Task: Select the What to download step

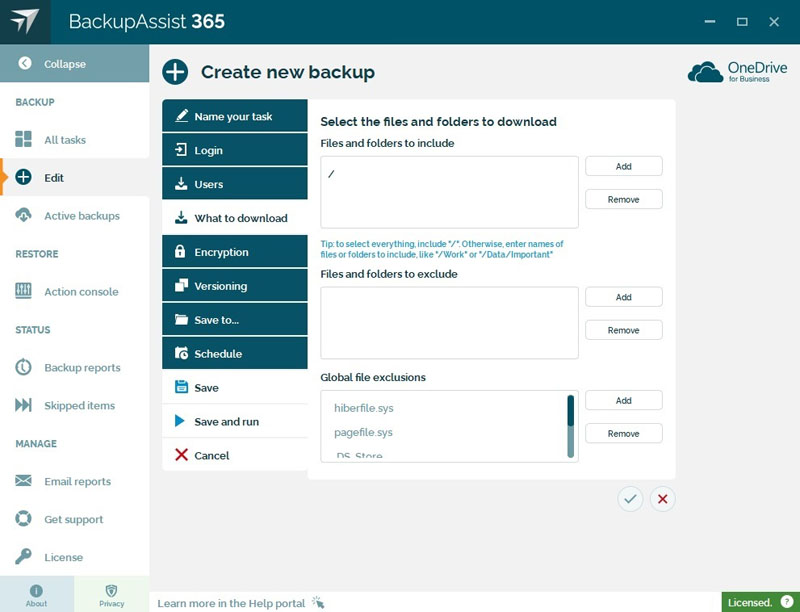Action: (x=235, y=218)
